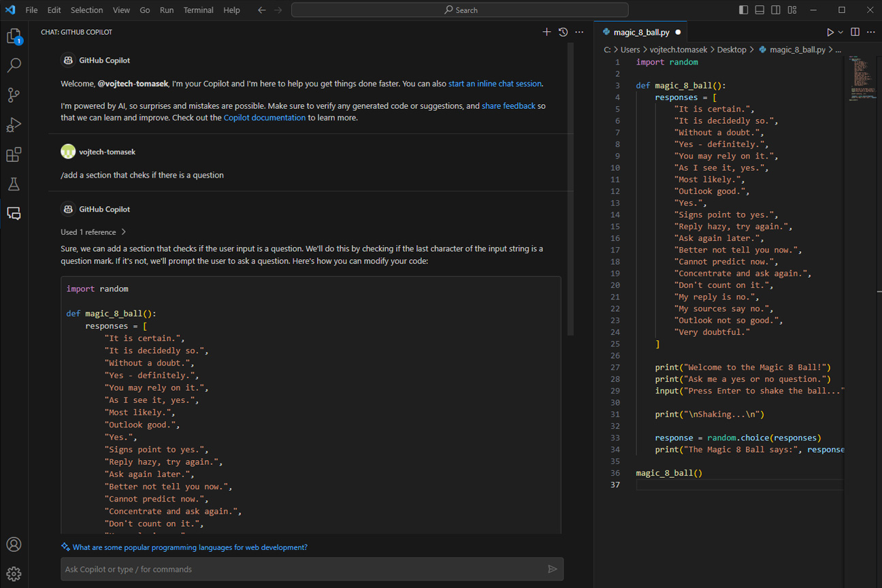Split the editor to the right
Screen dimensions: 882x588
pos(855,32)
